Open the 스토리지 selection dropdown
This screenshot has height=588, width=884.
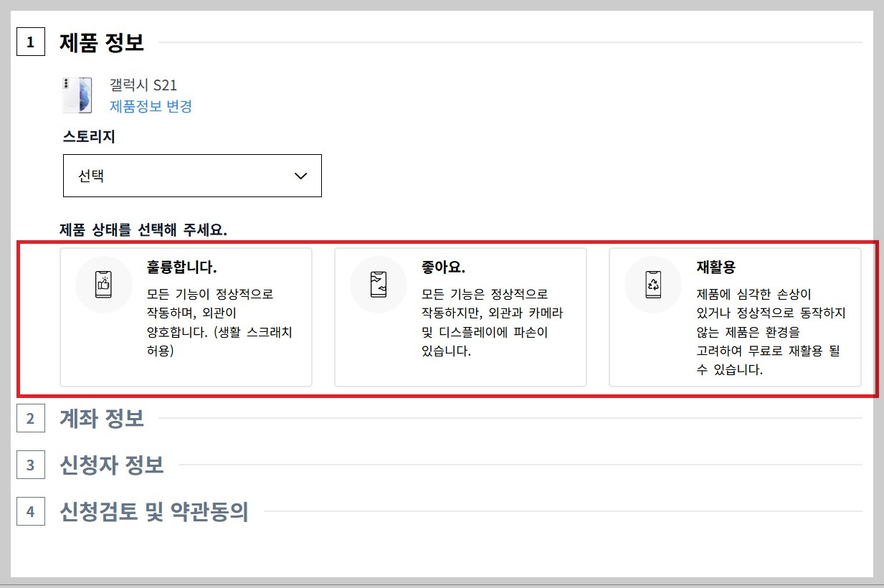[191, 176]
